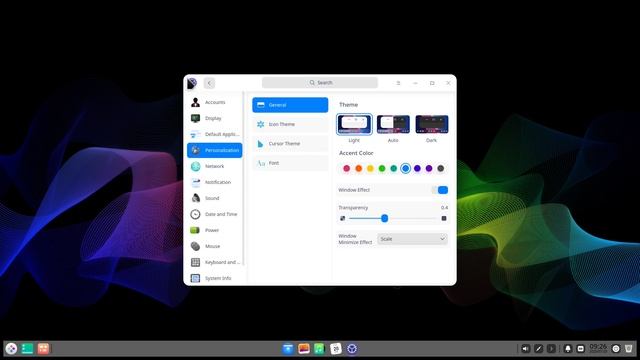Click the Control Center logo in title bar

(x=192, y=83)
